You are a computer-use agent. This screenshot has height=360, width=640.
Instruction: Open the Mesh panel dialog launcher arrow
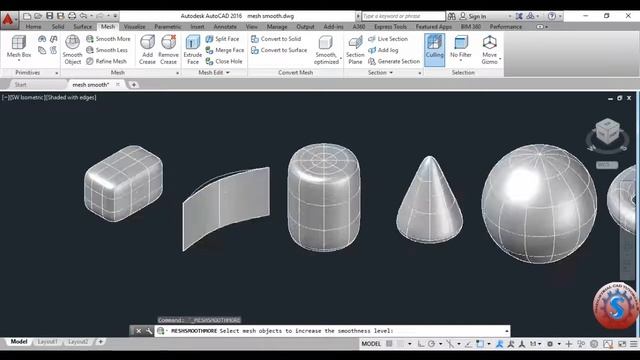tap(178, 73)
